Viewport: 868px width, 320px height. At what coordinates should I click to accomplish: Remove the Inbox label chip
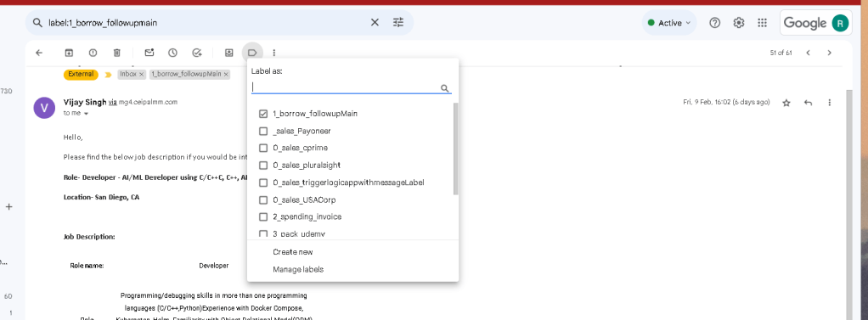[141, 74]
